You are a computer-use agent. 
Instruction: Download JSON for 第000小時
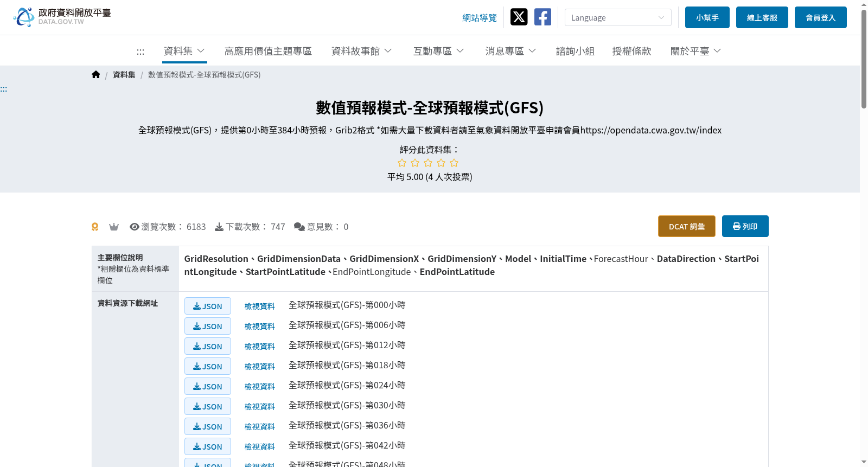(x=208, y=306)
